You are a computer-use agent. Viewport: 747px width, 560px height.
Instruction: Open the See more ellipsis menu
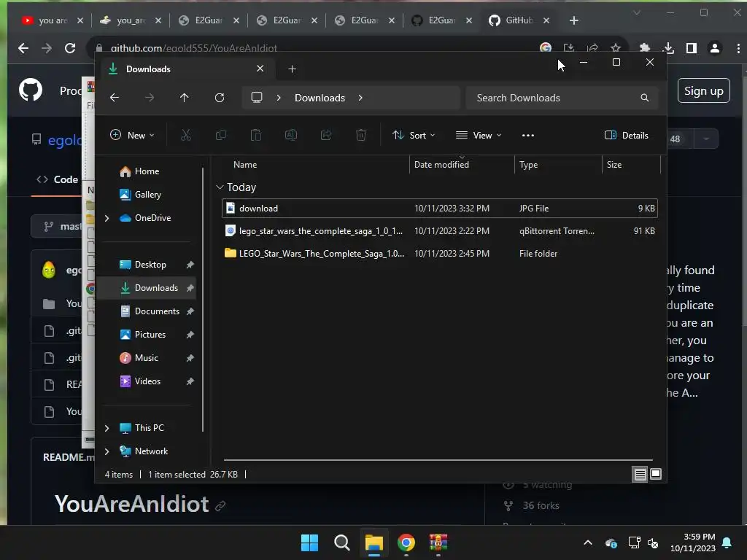tap(528, 135)
